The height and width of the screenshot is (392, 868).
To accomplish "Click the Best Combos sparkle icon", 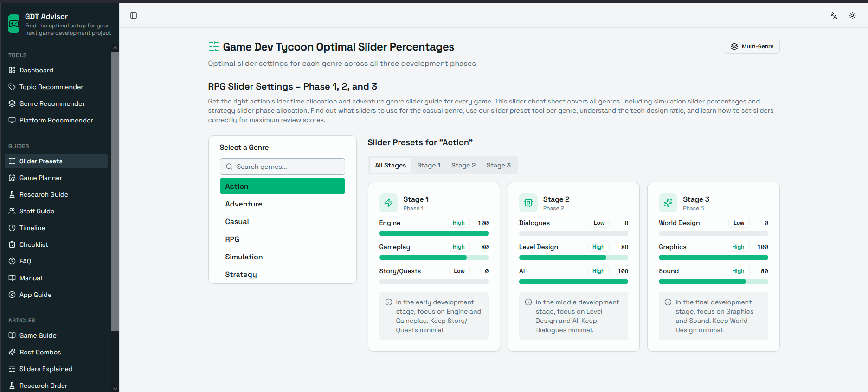I will click(x=12, y=352).
